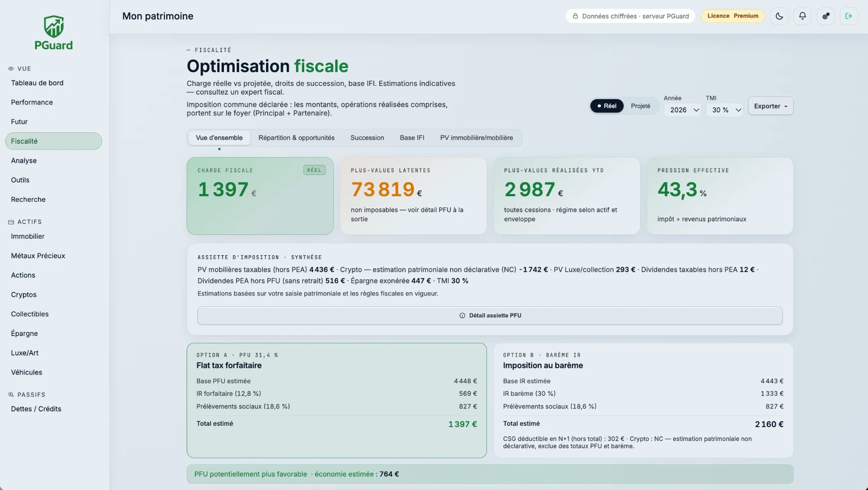Click the Plus-values latentes card
The width and height of the screenshot is (868, 490).
pyautogui.click(x=413, y=196)
